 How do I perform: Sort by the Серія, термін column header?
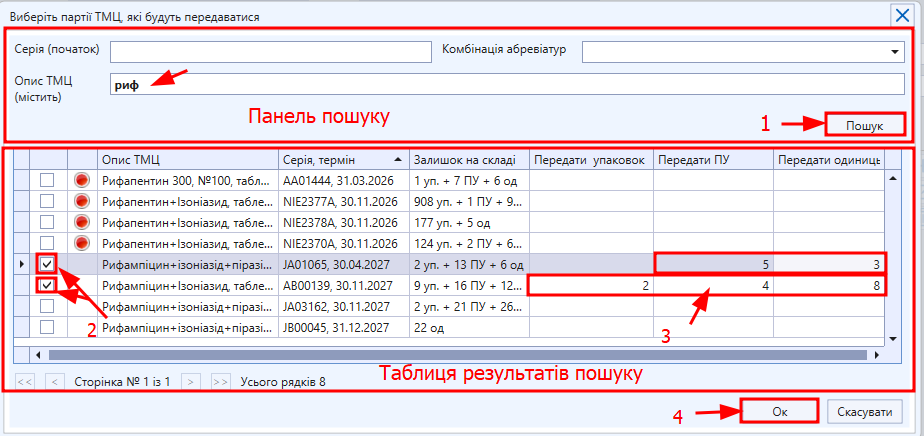tap(344, 160)
